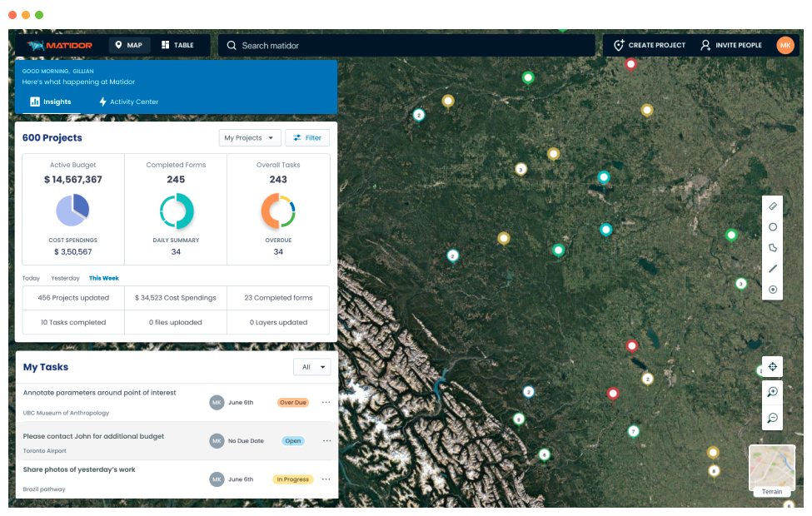
Task: Click '$ 34,523 Cost Spendings' cell
Action: pos(176,298)
